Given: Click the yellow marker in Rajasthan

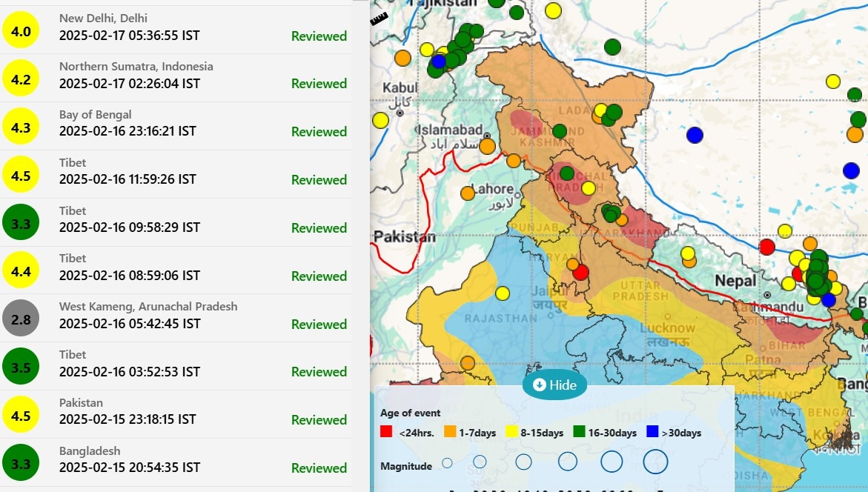Looking at the screenshot, I should (x=503, y=293).
